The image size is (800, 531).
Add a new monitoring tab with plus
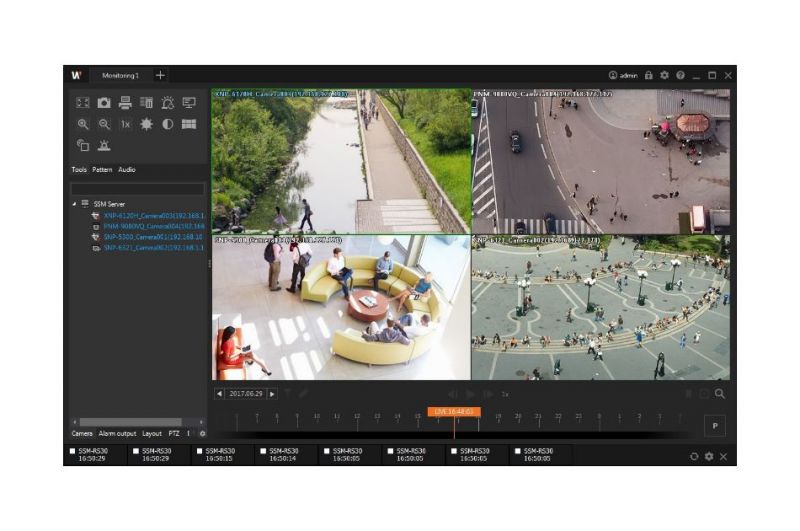[161, 75]
